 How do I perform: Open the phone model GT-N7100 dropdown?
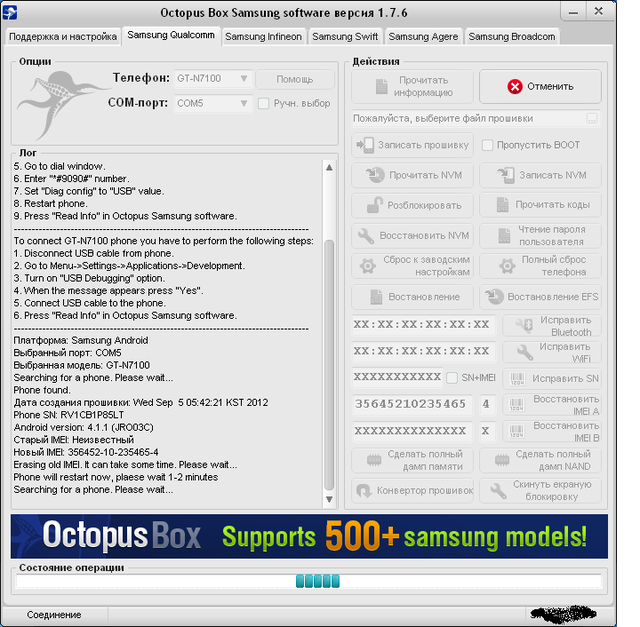click(x=213, y=78)
